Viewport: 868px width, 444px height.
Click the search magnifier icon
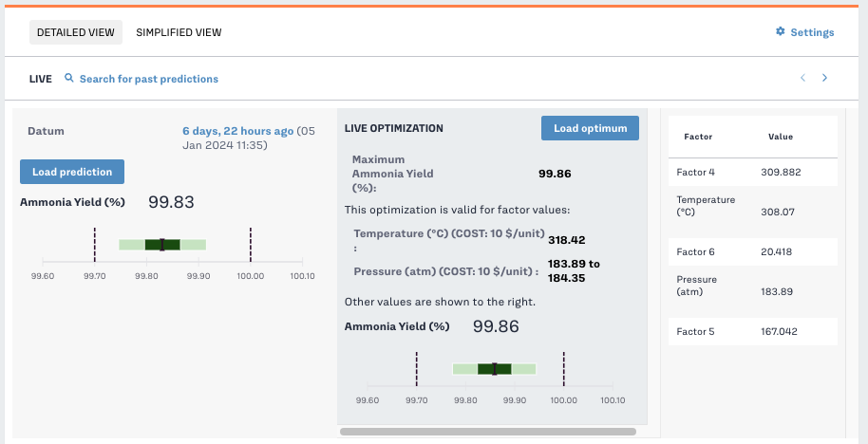68,79
